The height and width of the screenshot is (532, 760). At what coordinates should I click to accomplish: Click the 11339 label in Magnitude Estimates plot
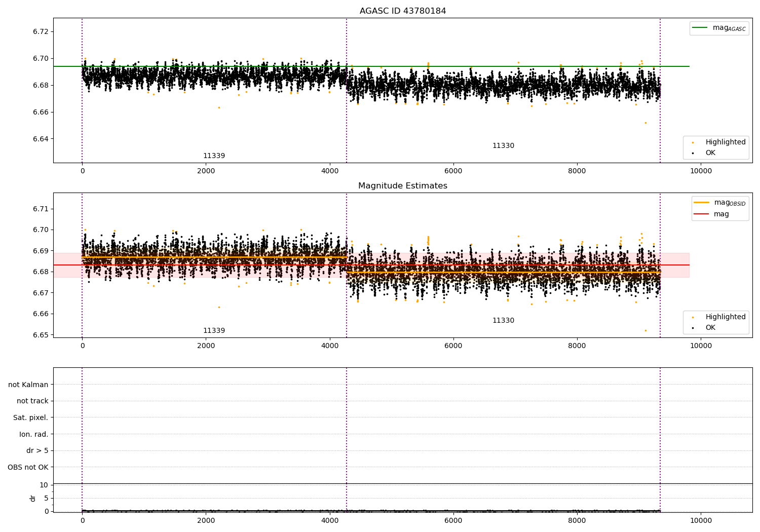point(214,331)
